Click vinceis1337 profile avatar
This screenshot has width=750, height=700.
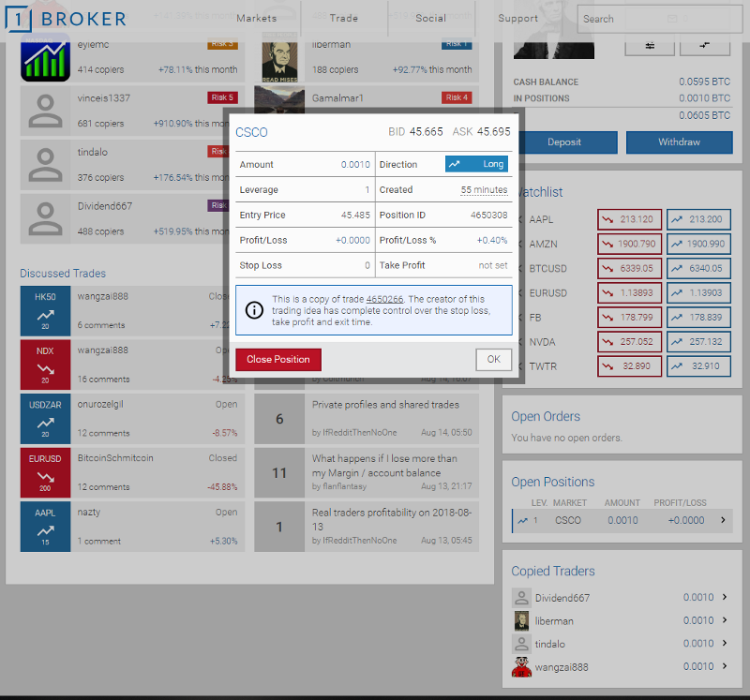tap(45, 111)
